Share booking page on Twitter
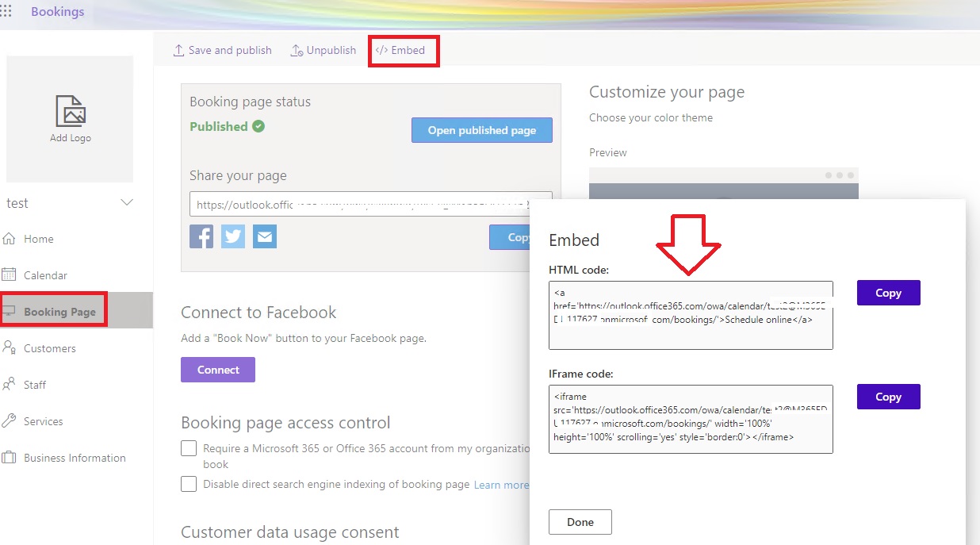The height and width of the screenshot is (545, 980). [x=233, y=236]
